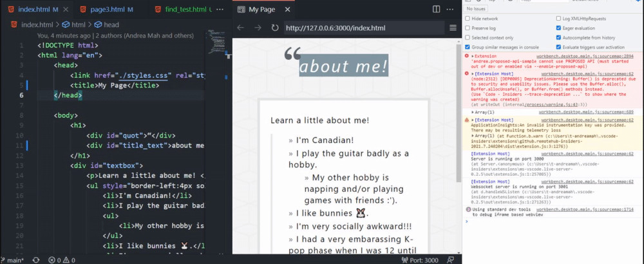Enable Selected context only checkbox
This screenshot has width=644, height=264.
(468, 37)
